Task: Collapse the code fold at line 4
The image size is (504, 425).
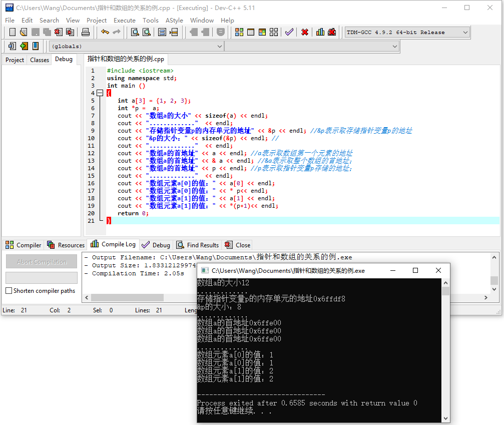Action: point(100,93)
